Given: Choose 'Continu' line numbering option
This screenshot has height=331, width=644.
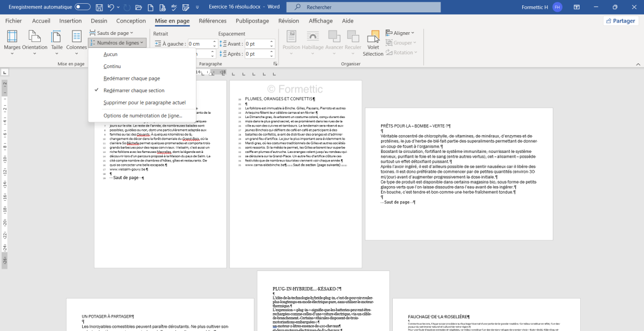Looking at the screenshot, I should (112, 66).
